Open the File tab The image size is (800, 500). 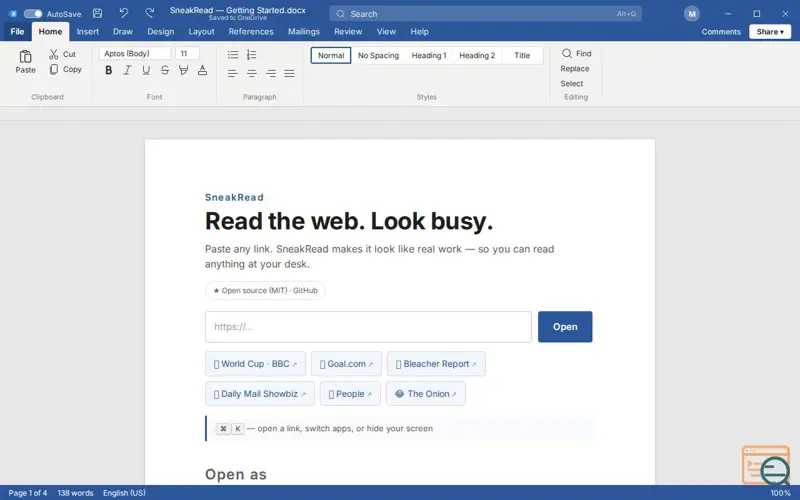[17, 32]
